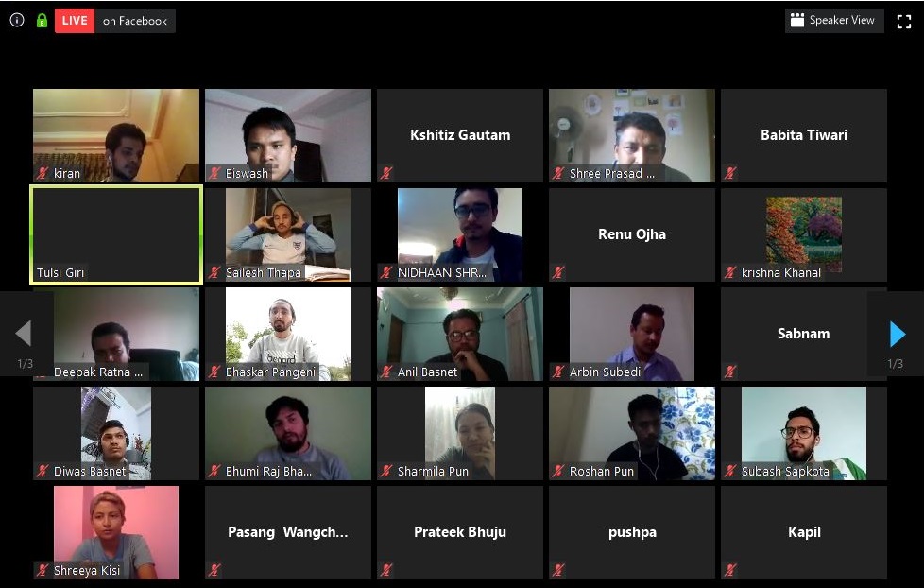The height and width of the screenshot is (588, 924).
Task: Click the LIVE indicator badge
Action: pyautogui.click(x=75, y=21)
